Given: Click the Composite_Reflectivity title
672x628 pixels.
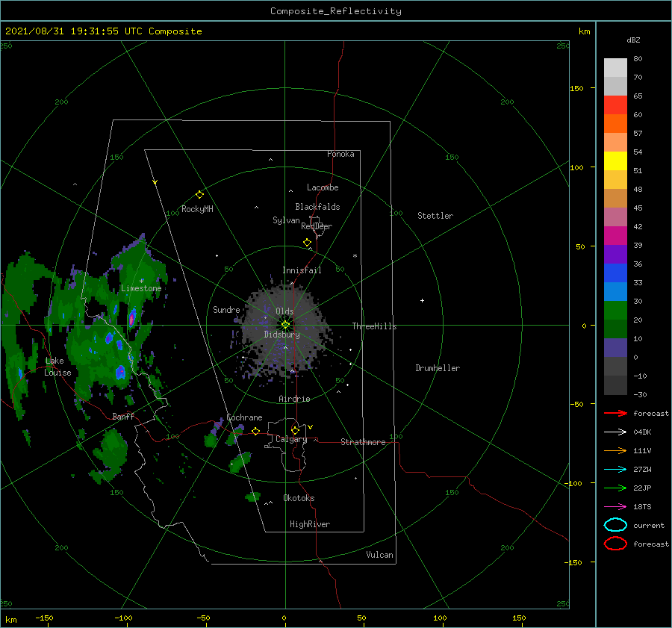Looking at the screenshot, I should pos(336,11).
